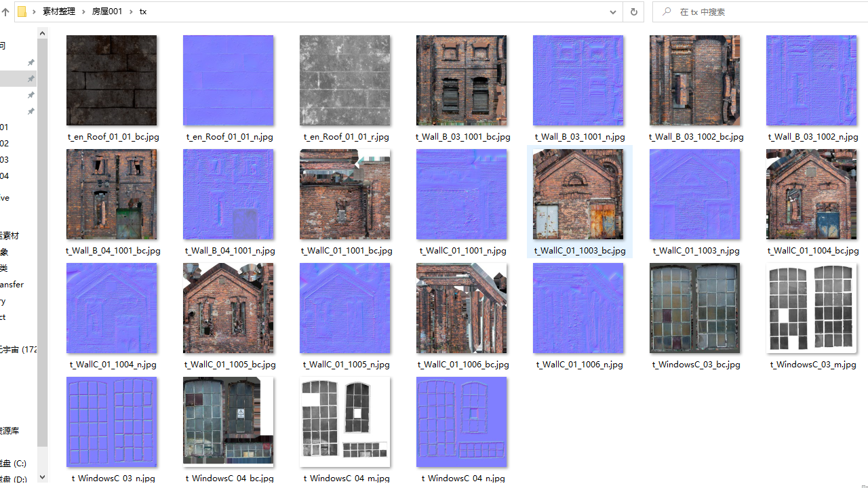The height and width of the screenshot is (488, 868).
Task: Select t_WallC_01_1006_bc.jpg file
Action: (462, 308)
